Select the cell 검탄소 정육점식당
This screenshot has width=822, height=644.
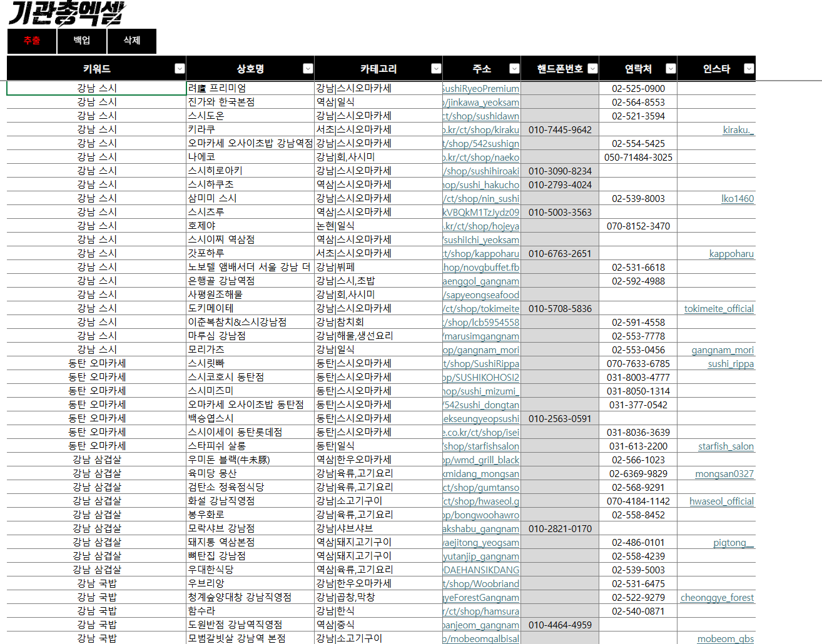250,487
